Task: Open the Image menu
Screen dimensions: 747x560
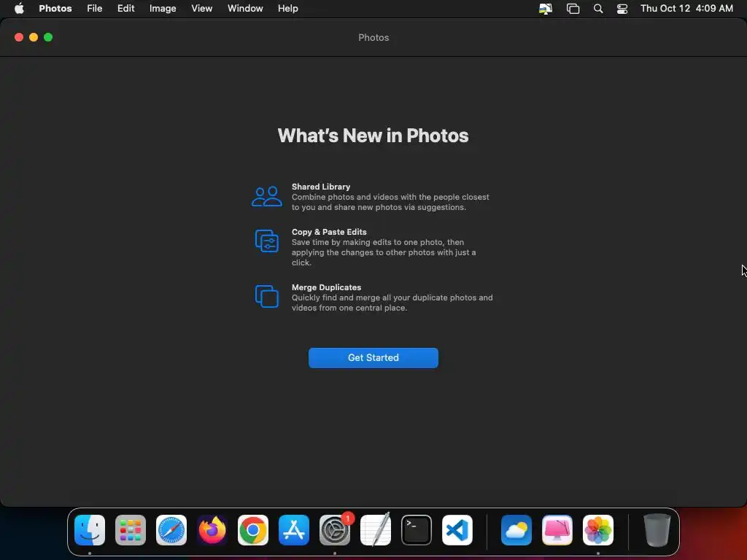Action: 163,9
